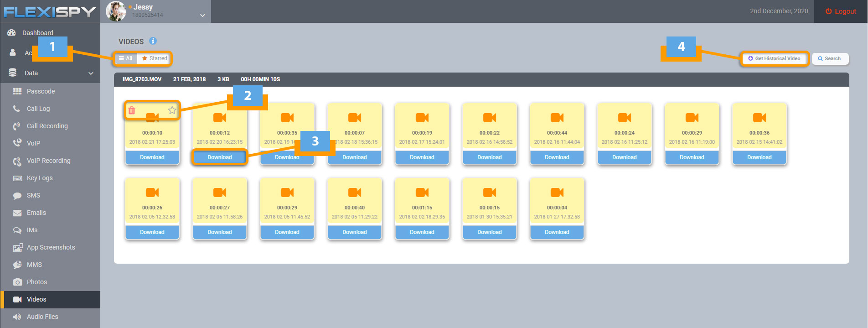
Task: Star the 00:00:10 video
Action: pos(172,110)
